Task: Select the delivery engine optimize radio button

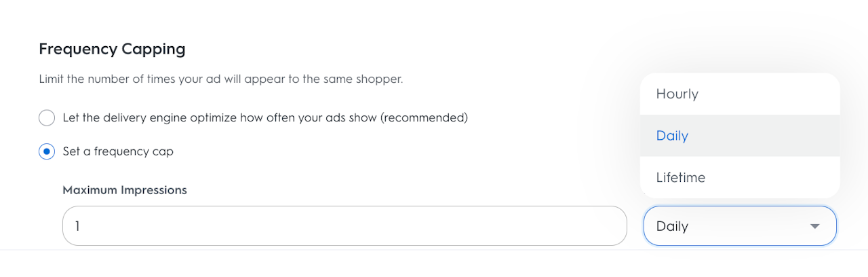Action: tap(47, 118)
